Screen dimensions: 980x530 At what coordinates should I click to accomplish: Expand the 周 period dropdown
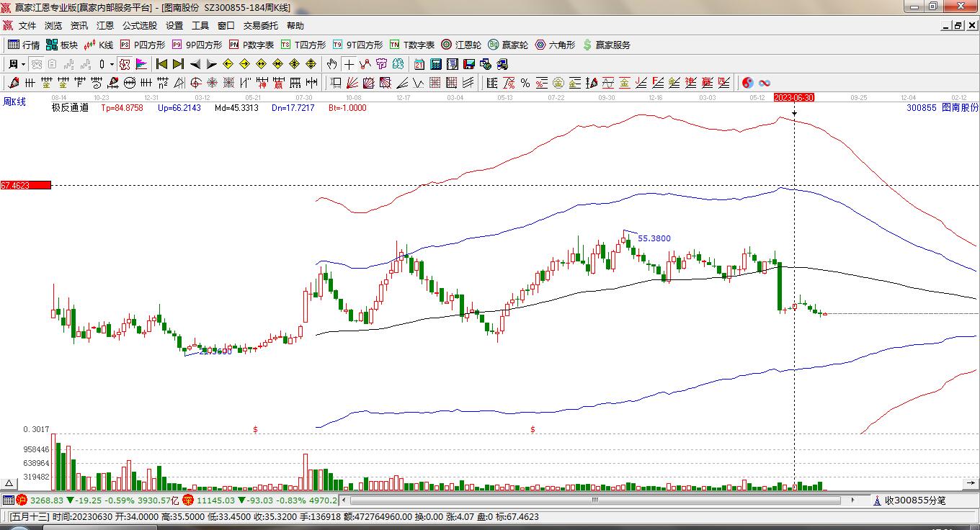pos(16,64)
